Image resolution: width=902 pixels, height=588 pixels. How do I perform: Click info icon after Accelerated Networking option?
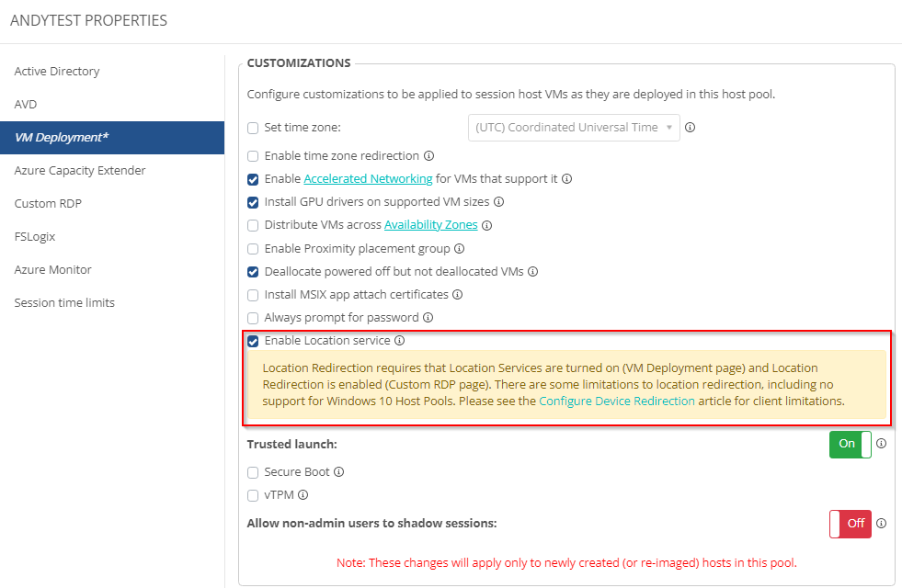[x=566, y=179]
